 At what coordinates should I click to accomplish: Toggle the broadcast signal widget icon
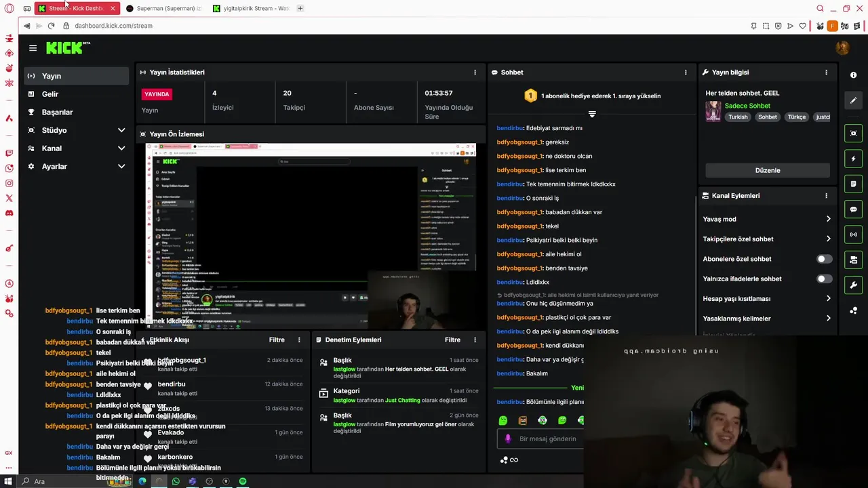point(854,235)
